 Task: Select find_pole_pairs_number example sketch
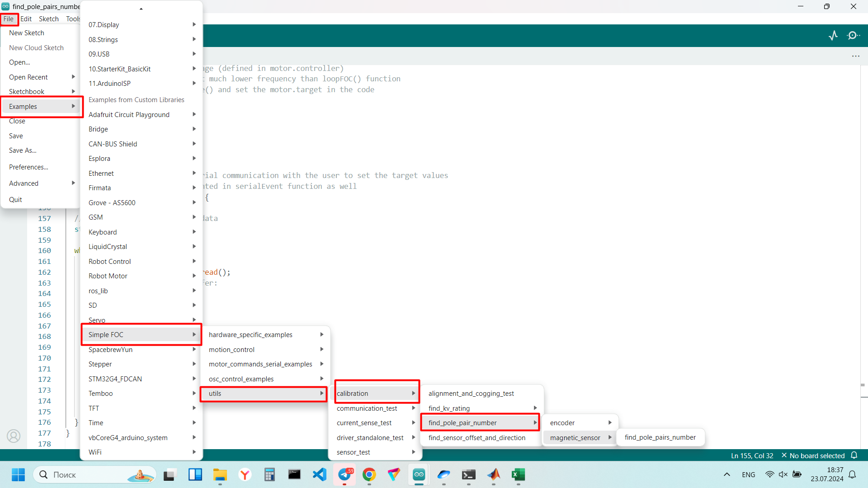(660, 437)
